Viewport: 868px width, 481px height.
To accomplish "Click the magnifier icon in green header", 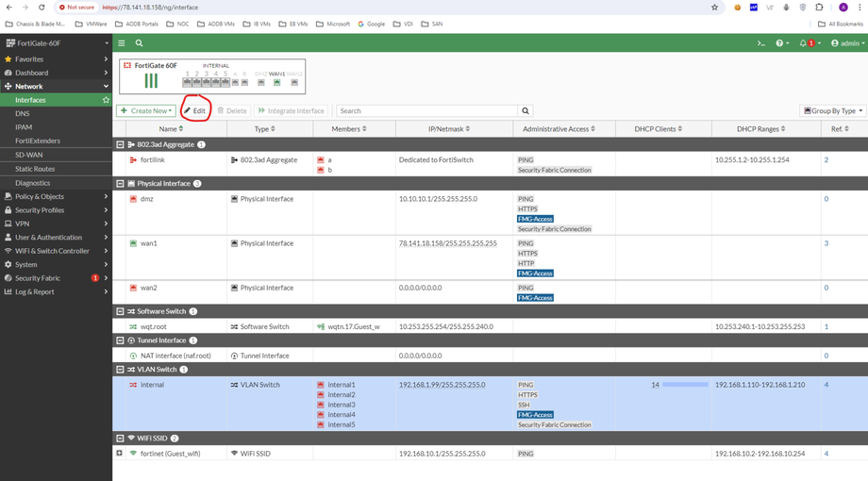I will pos(139,43).
